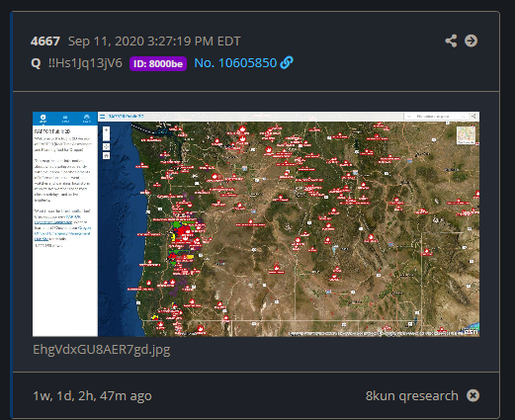
Task: Click the basemap thumbnail on the map
Action: (x=466, y=135)
